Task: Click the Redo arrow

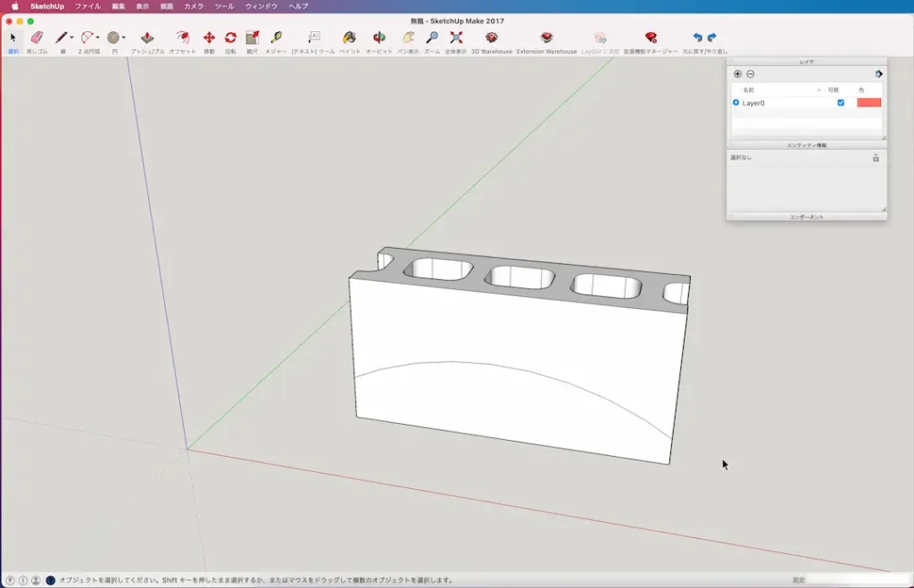Action: [x=711, y=37]
